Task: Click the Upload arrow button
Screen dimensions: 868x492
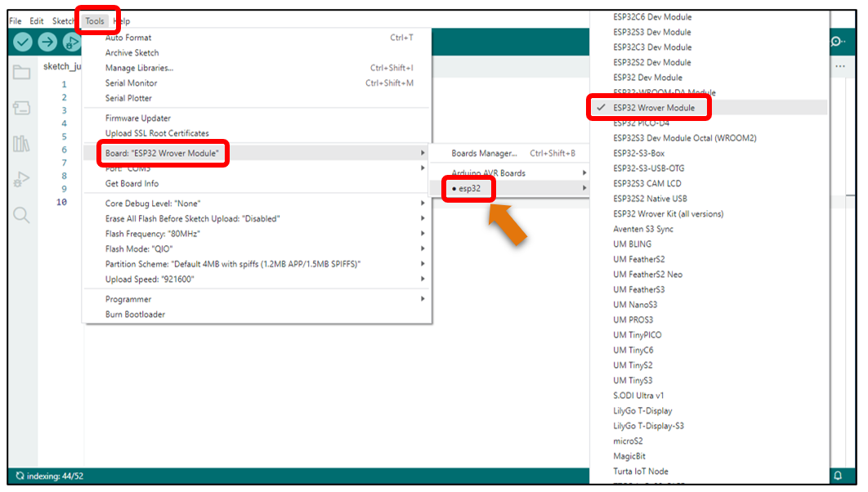Action: pyautogui.click(x=47, y=42)
